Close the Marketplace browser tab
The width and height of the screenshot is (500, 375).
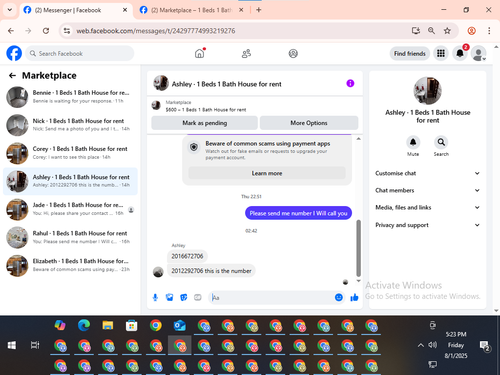(241, 10)
